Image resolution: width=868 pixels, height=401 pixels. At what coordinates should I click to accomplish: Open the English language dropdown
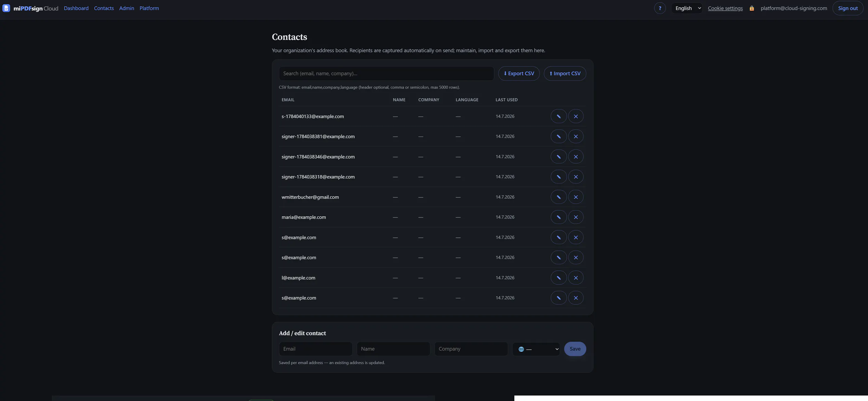pos(687,8)
